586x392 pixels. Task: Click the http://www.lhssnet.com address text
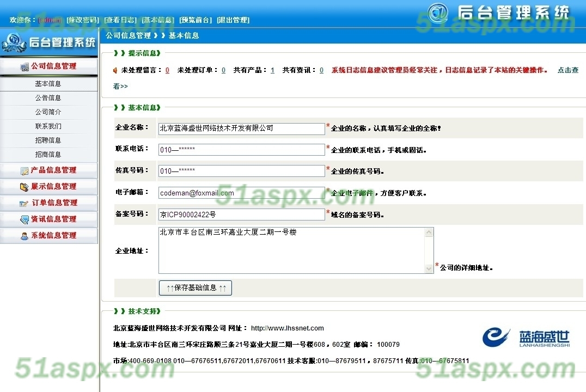(288, 328)
